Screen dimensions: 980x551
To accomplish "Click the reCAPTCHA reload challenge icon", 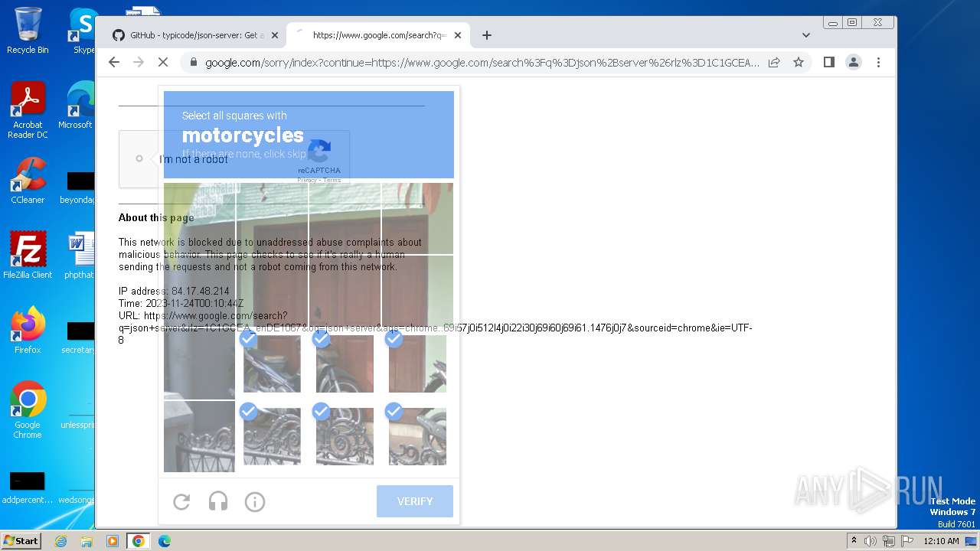I will tap(181, 501).
